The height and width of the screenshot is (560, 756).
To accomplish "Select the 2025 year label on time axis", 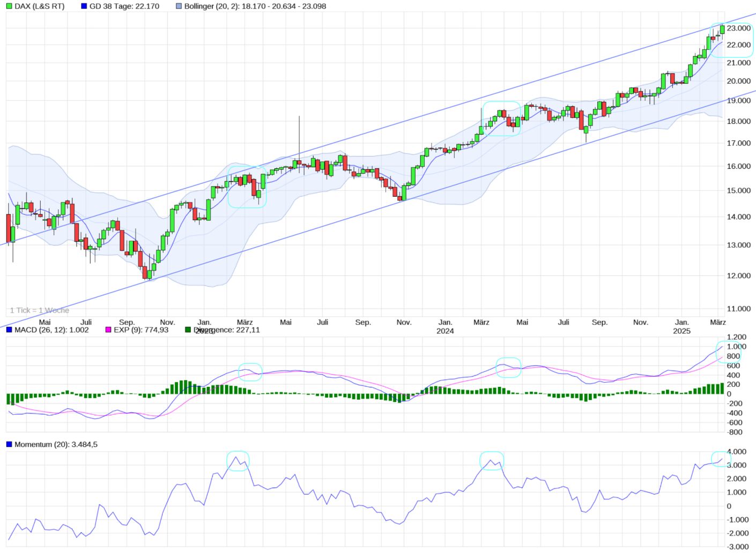I will [682, 331].
